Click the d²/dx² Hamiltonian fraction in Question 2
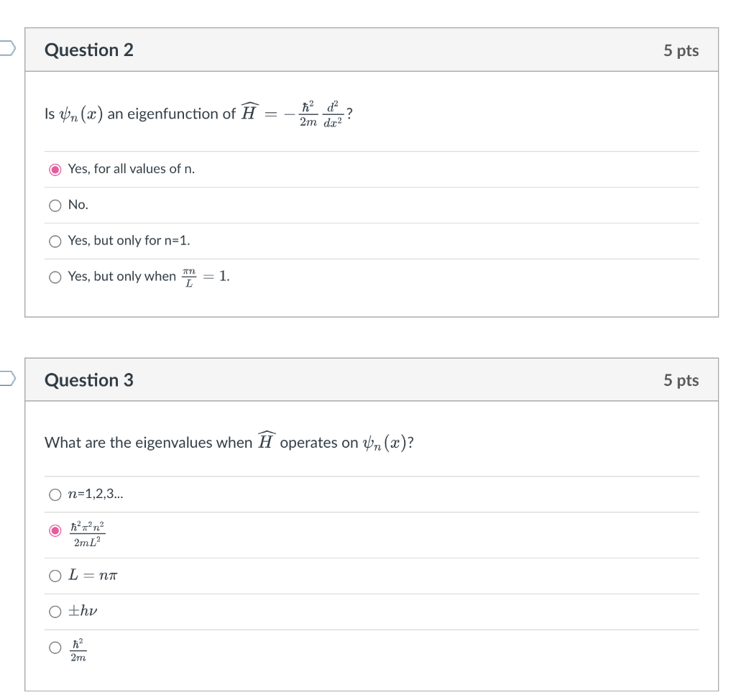The image size is (736, 700). [331, 114]
